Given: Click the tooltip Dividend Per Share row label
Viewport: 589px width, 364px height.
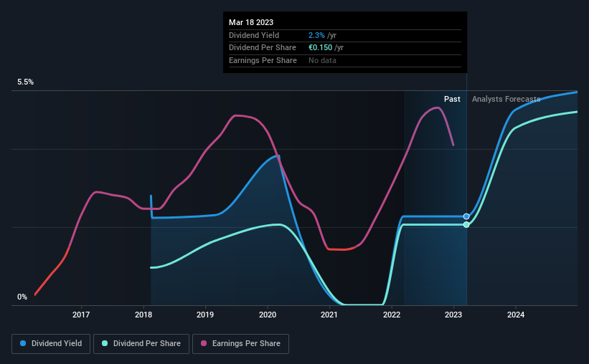Looking at the screenshot, I should [x=262, y=48].
